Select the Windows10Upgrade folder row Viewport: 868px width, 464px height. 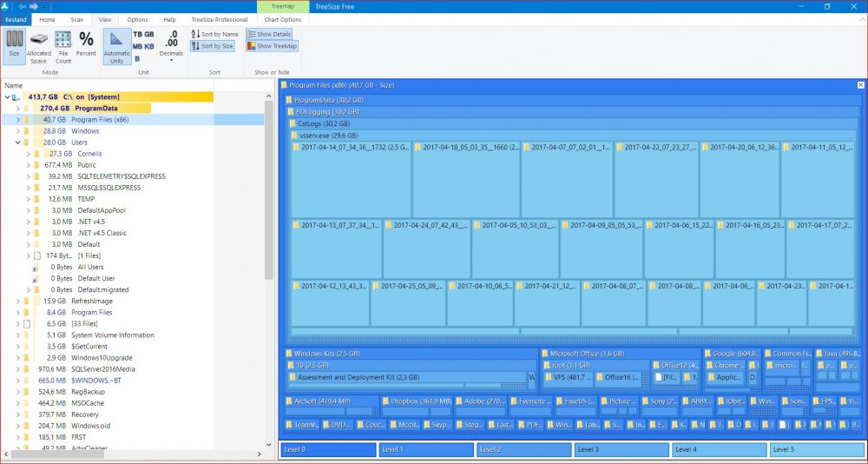(133, 358)
